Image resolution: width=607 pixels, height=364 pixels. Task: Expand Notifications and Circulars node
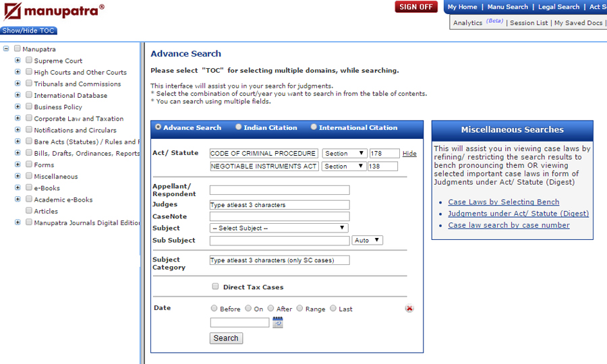tap(18, 129)
